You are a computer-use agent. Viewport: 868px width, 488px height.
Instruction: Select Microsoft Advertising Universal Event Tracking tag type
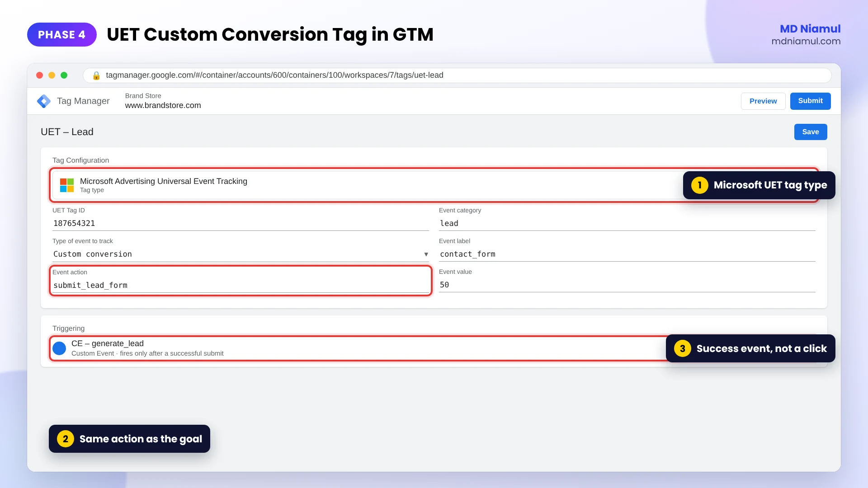434,185
